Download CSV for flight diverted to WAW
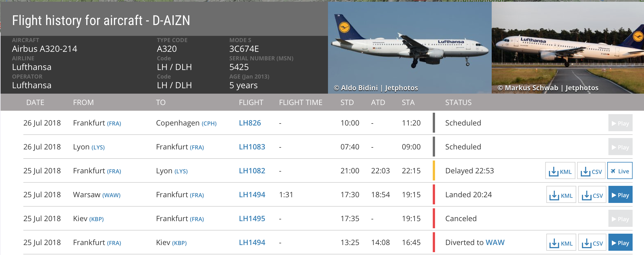The image size is (644, 255). coord(592,243)
